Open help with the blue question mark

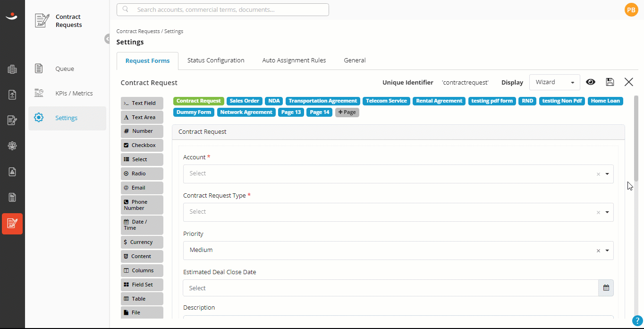(637, 321)
